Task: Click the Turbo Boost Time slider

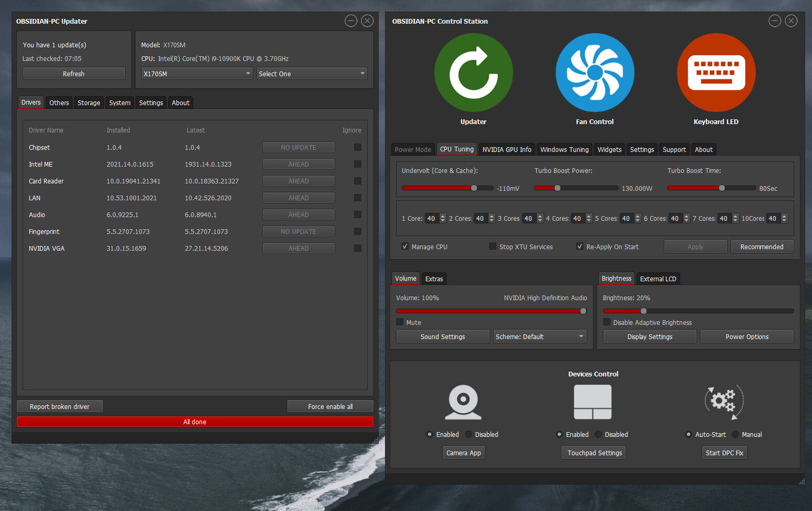Action: tap(712, 188)
